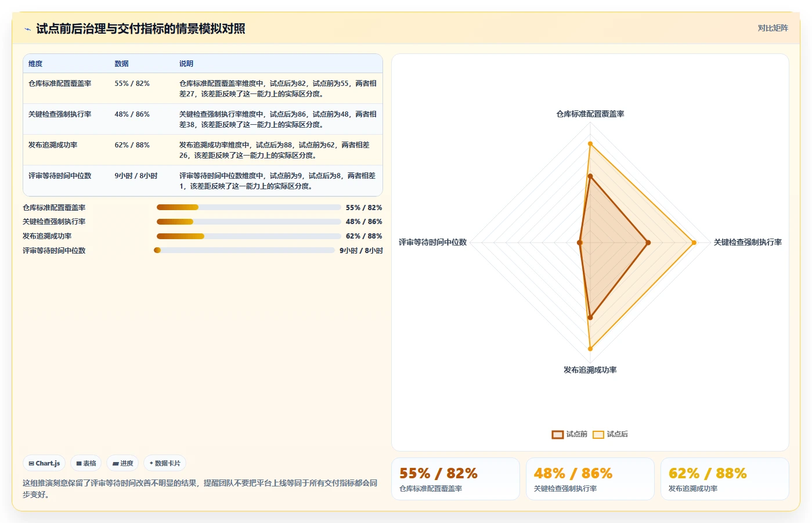Click the 维度 column header
This screenshot has height=523, width=812.
[x=35, y=64]
